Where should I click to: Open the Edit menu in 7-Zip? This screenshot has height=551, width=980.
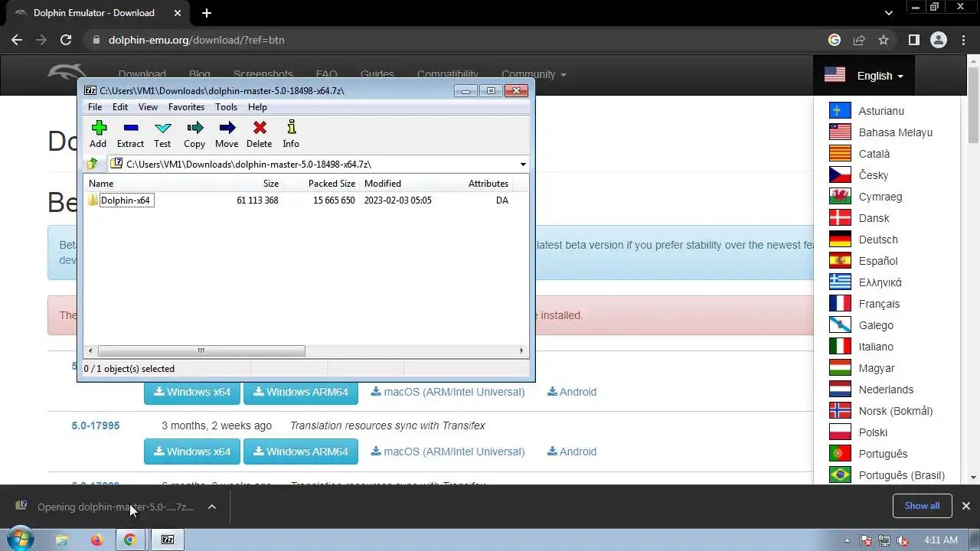pyautogui.click(x=120, y=107)
